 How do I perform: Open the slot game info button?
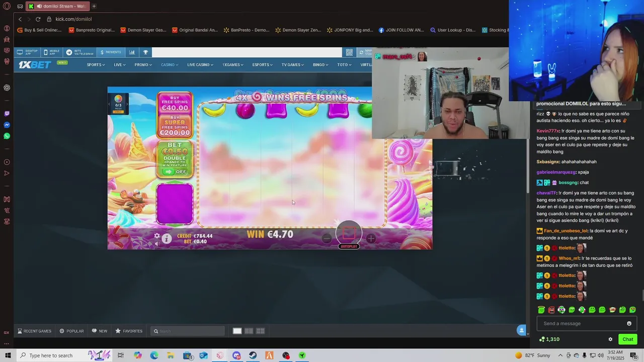pyautogui.click(x=167, y=239)
